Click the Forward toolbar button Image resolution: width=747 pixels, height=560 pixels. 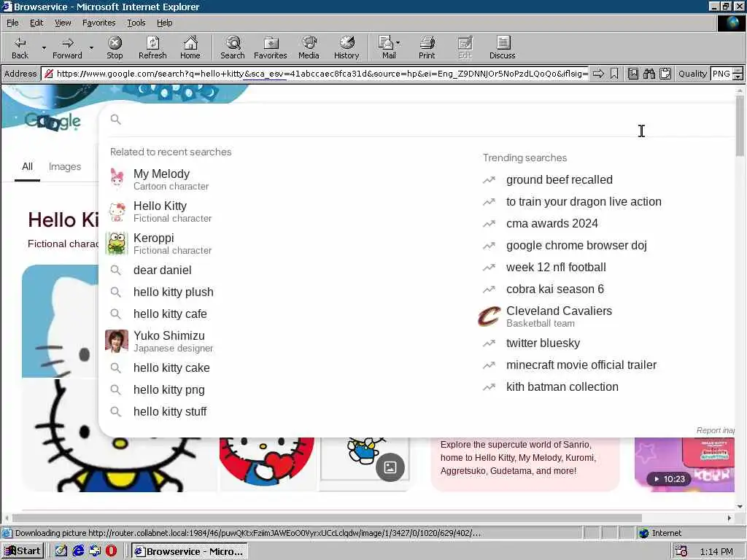pyautogui.click(x=67, y=47)
